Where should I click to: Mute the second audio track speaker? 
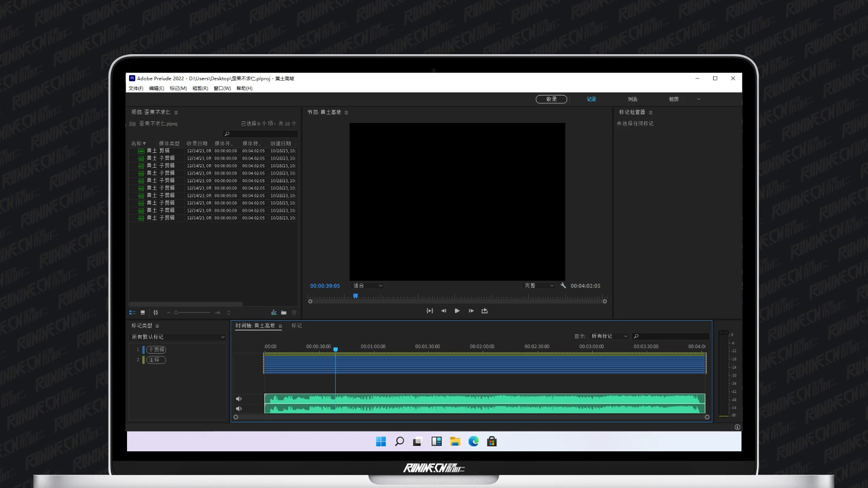click(239, 408)
